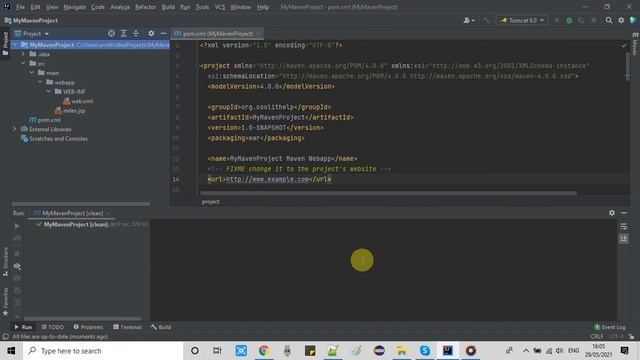640x360 pixels.
Task: Click the Expand All icon in Project panel
Action: [124, 33]
